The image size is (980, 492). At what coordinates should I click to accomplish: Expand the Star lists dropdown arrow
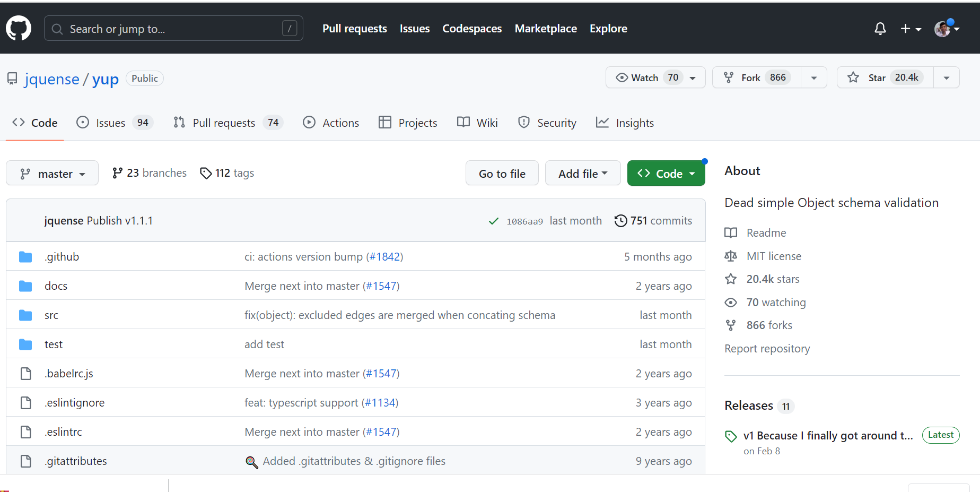pyautogui.click(x=947, y=77)
